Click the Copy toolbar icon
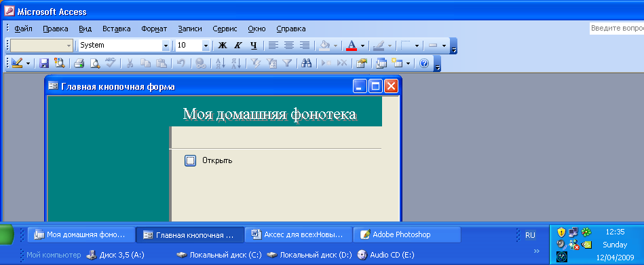Image resolution: width=644 pixels, height=265 pixels. [145, 63]
